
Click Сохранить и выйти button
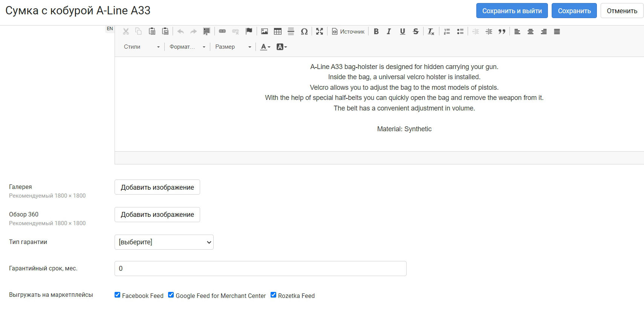coord(512,11)
